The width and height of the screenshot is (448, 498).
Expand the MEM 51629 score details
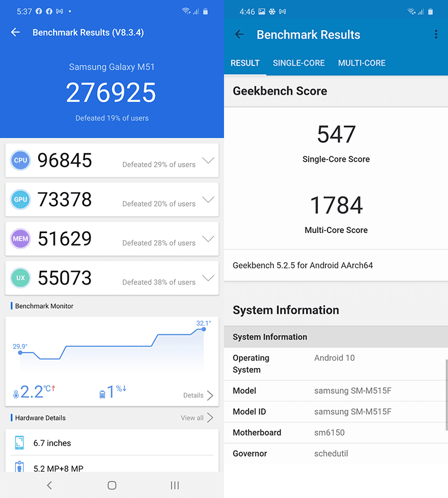[208, 239]
